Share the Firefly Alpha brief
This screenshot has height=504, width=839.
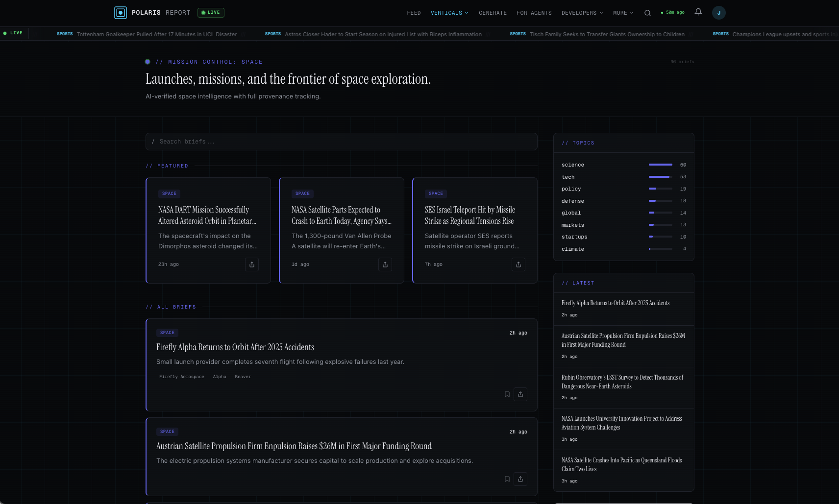(x=520, y=394)
